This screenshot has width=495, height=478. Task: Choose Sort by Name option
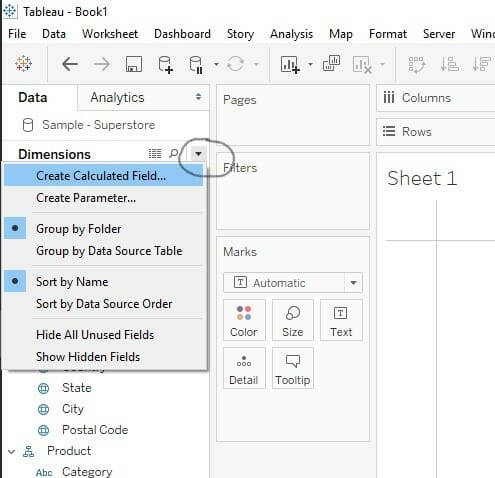click(x=103, y=282)
